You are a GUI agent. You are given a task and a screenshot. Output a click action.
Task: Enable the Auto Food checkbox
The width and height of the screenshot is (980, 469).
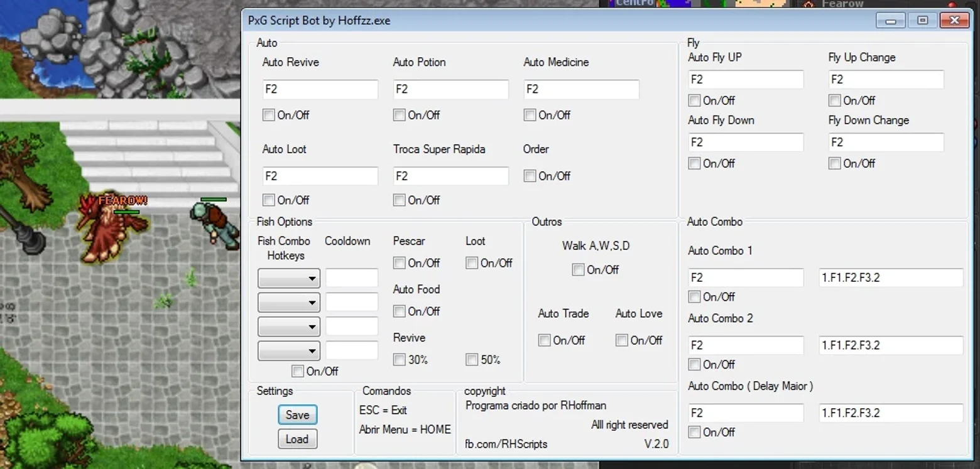(399, 311)
